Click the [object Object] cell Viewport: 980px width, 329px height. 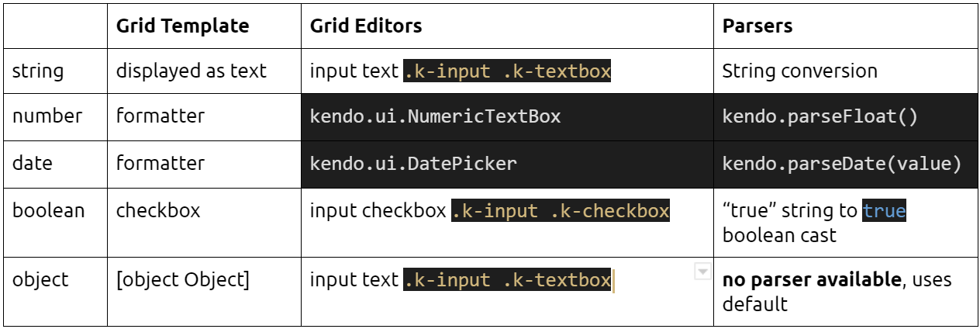pyautogui.click(x=182, y=279)
